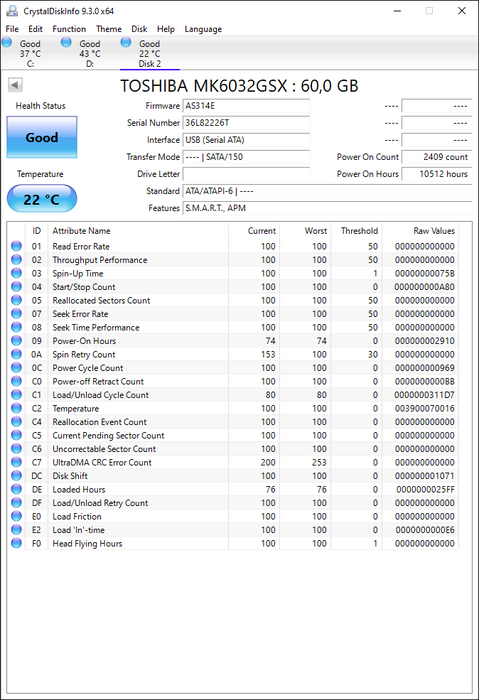Click status icon for Power Cycle Count
479x700 pixels.
pos(17,367)
